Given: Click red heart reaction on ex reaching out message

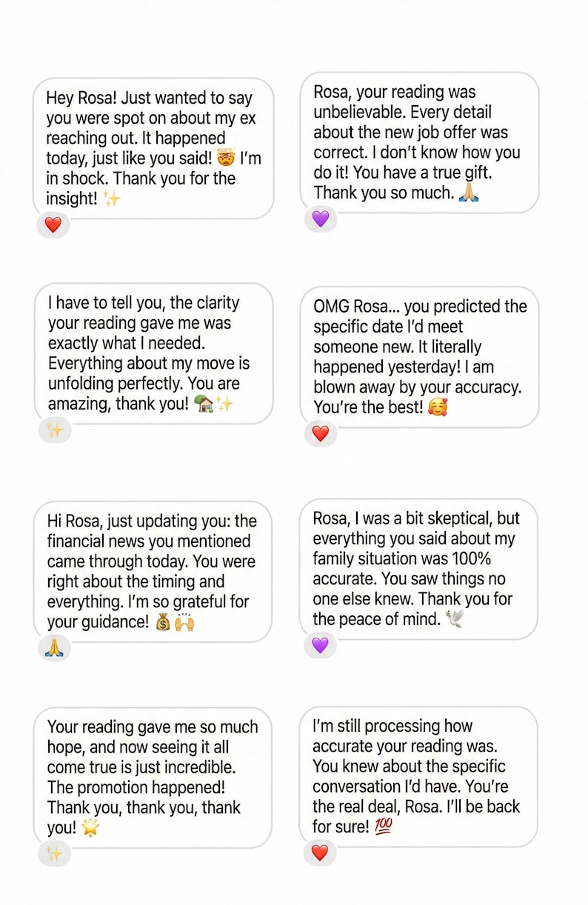Looking at the screenshot, I should 53,224.
